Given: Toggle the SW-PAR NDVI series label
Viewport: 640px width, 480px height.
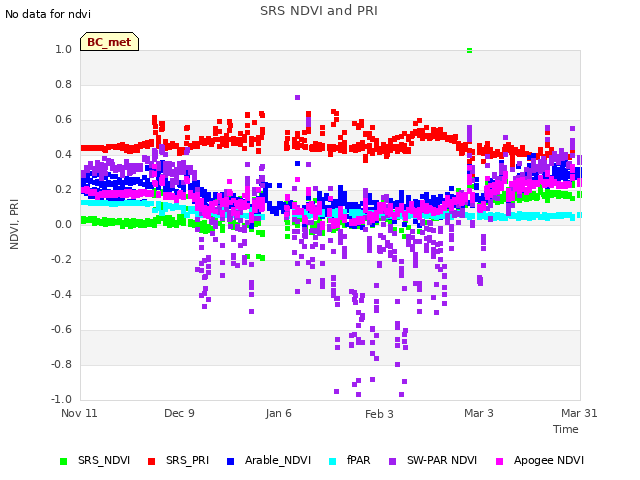Looking at the screenshot, I should click(x=442, y=460).
